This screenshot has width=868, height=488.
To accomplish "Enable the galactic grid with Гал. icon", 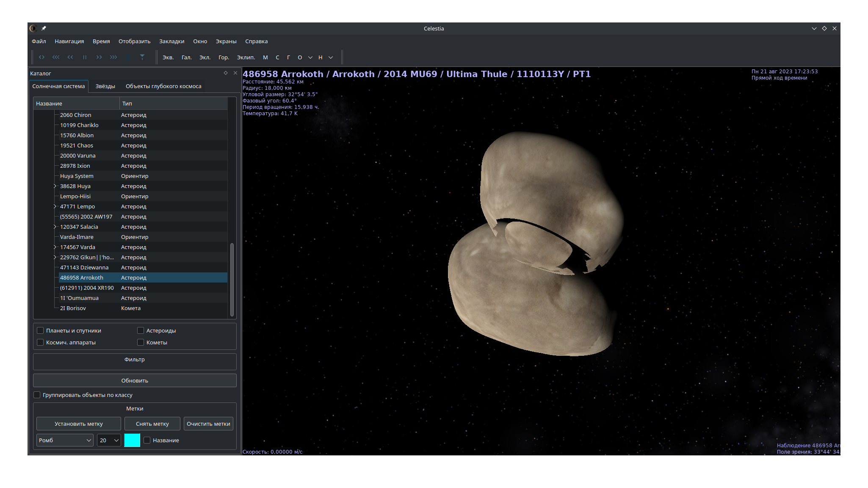I will (x=186, y=57).
